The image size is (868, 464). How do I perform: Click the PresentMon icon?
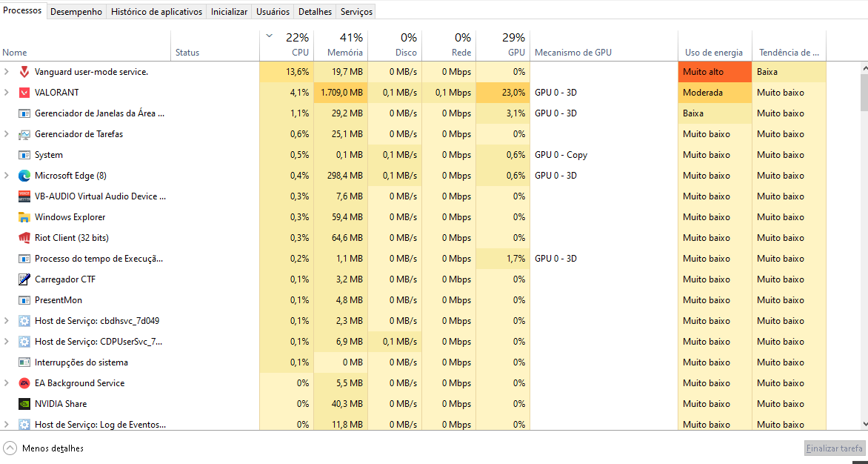(24, 300)
